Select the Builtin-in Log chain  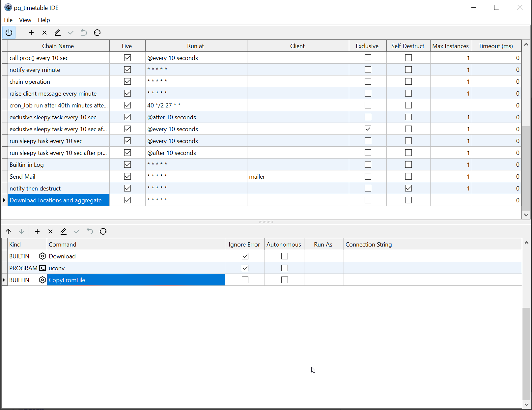59,164
